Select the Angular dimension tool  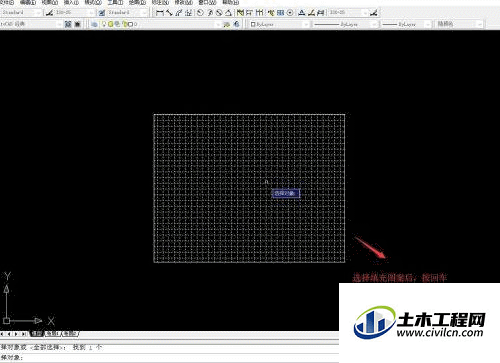(x=228, y=13)
